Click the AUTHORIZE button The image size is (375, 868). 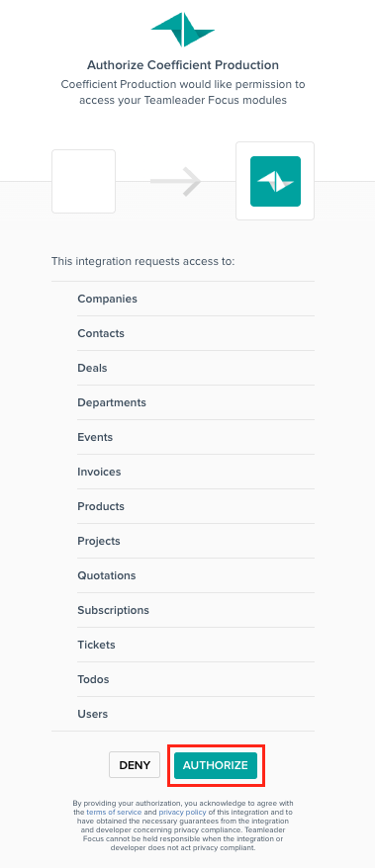pos(216,765)
